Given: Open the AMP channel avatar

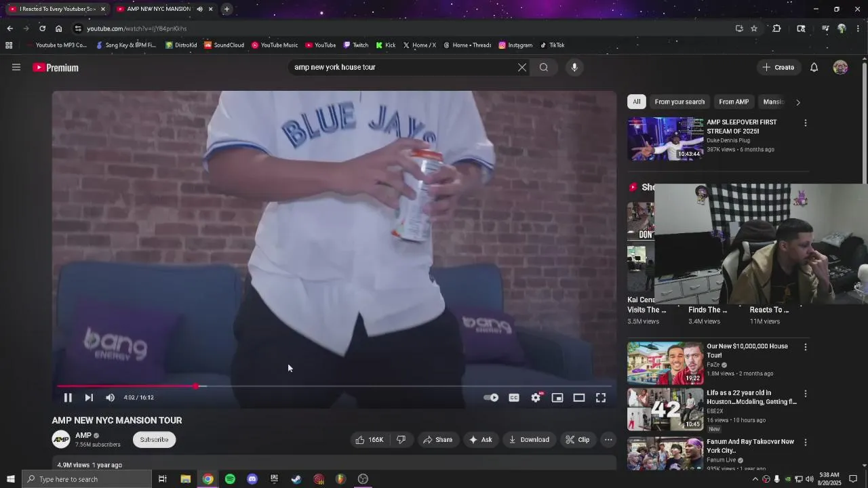Looking at the screenshot, I should (x=61, y=440).
